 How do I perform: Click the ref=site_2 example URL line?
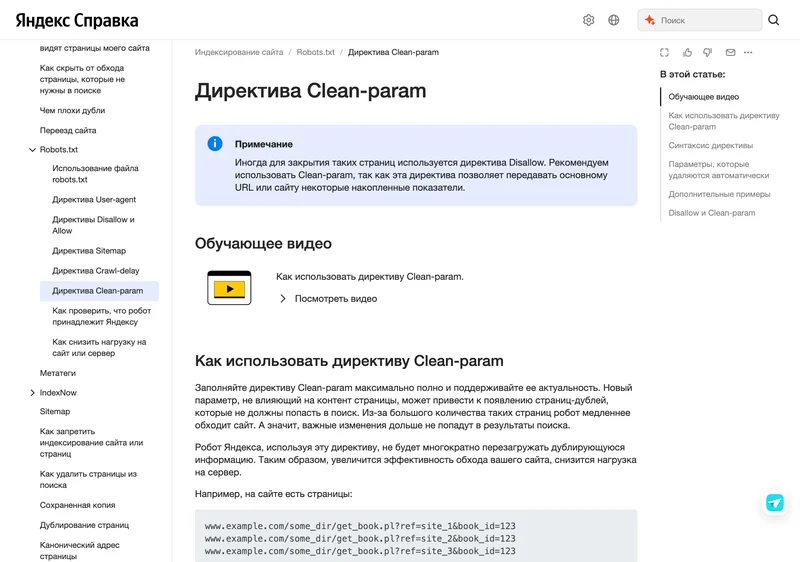point(360,539)
